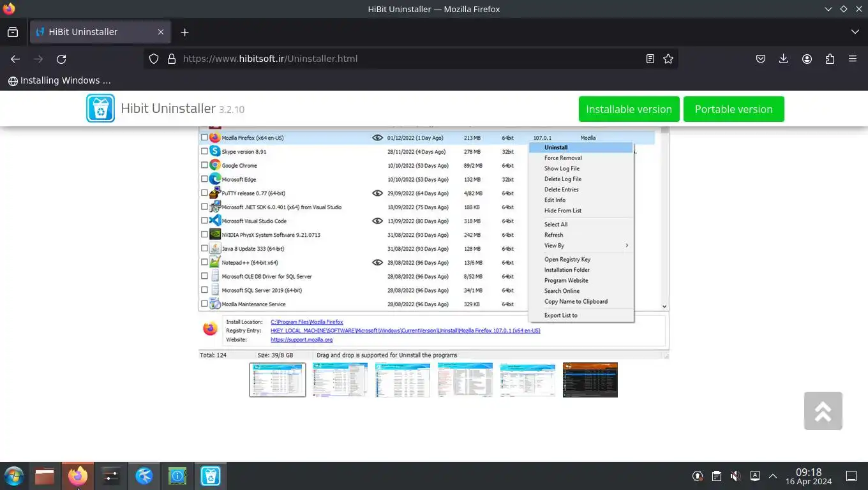Open a new tab with plus button

[184, 32]
